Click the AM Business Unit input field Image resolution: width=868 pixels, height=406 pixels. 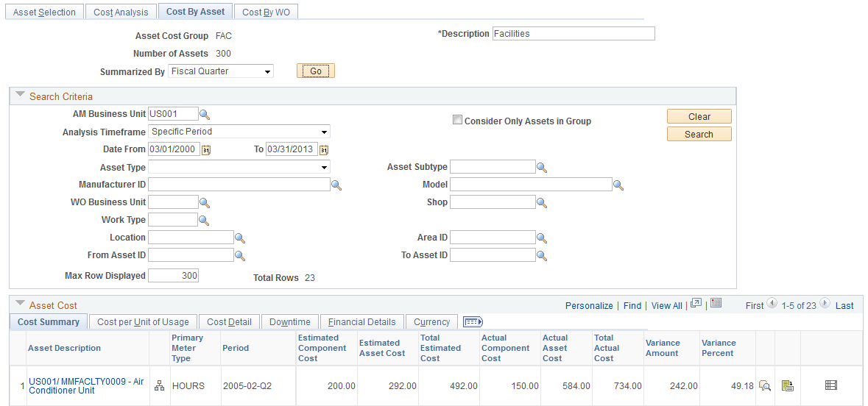click(x=173, y=114)
